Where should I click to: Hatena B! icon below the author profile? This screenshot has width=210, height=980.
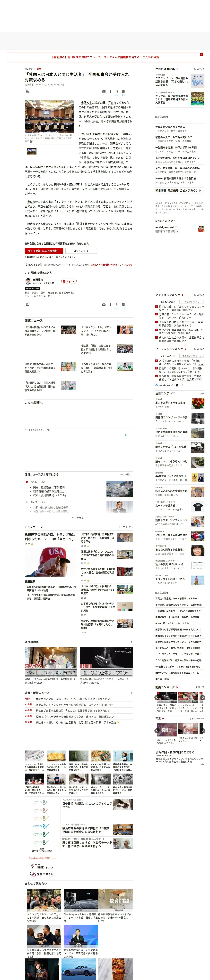123,305
